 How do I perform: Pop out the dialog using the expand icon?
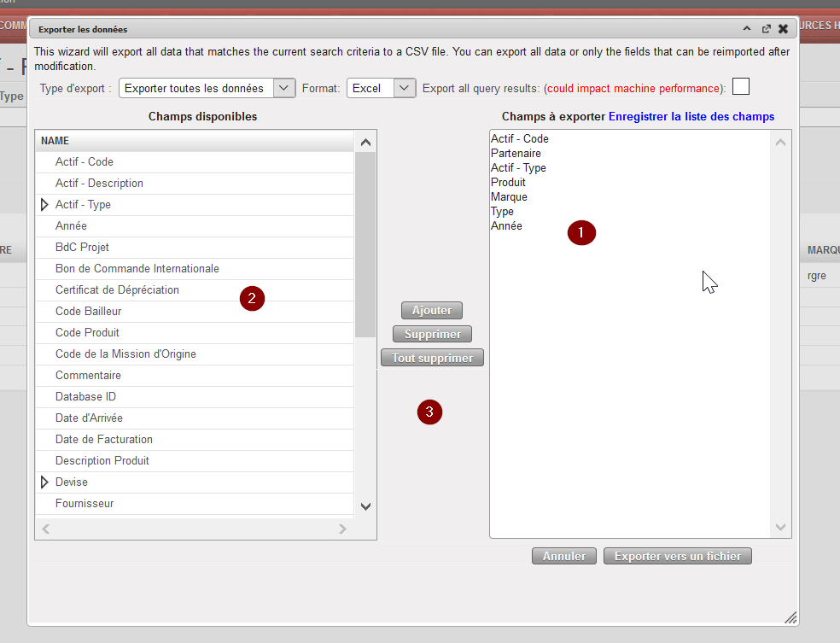click(x=766, y=29)
